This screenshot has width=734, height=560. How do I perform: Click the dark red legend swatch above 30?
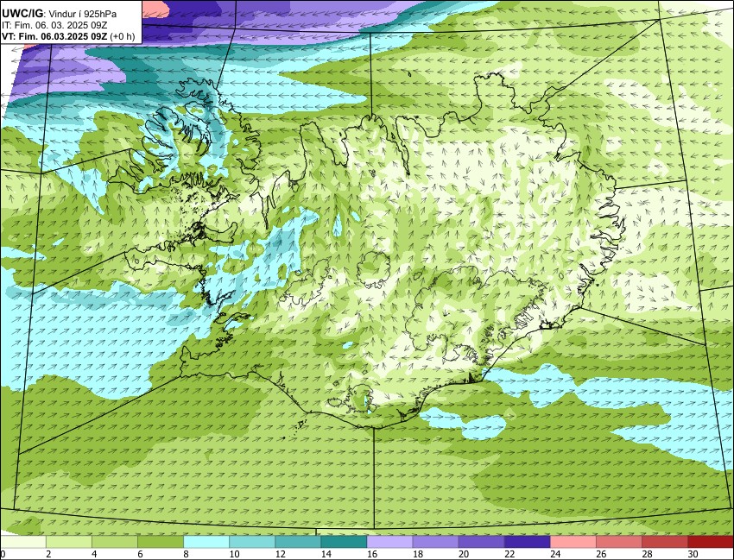[x=711, y=542]
